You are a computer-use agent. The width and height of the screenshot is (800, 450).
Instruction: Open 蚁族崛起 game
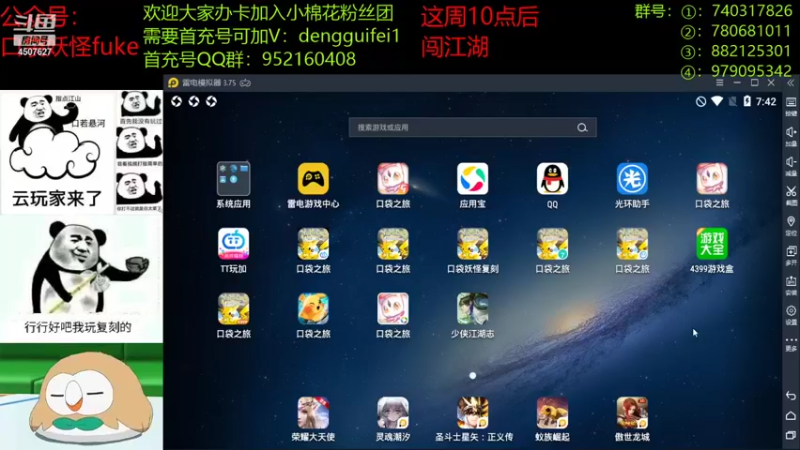pyautogui.click(x=552, y=413)
